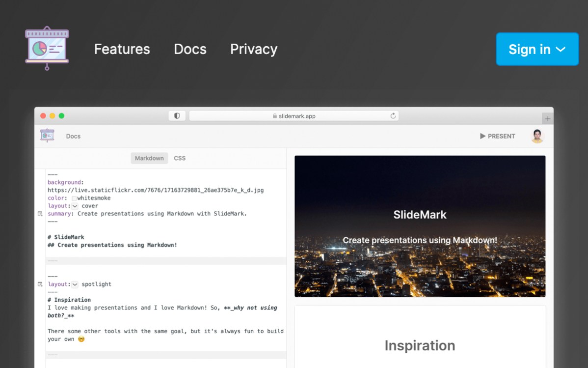
Task: Open a new browser tab with the plus icon
Action: 547,119
